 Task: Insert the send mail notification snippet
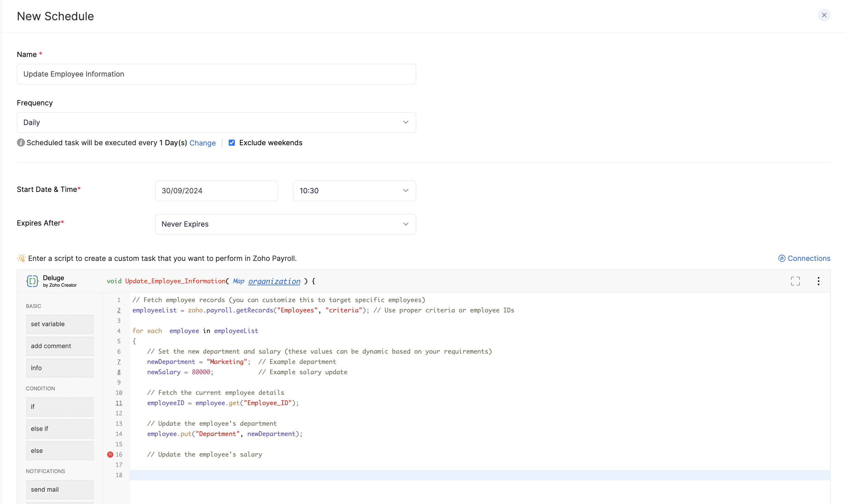[x=59, y=489]
